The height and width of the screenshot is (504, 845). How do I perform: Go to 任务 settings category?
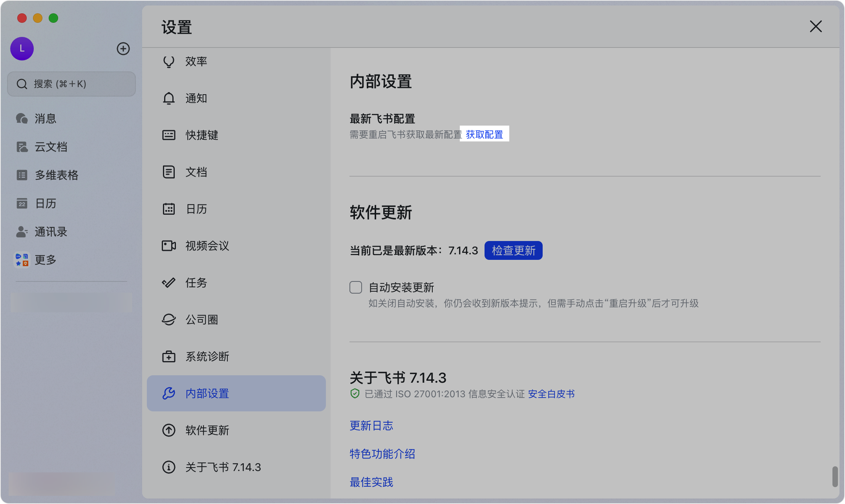coord(236,283)
